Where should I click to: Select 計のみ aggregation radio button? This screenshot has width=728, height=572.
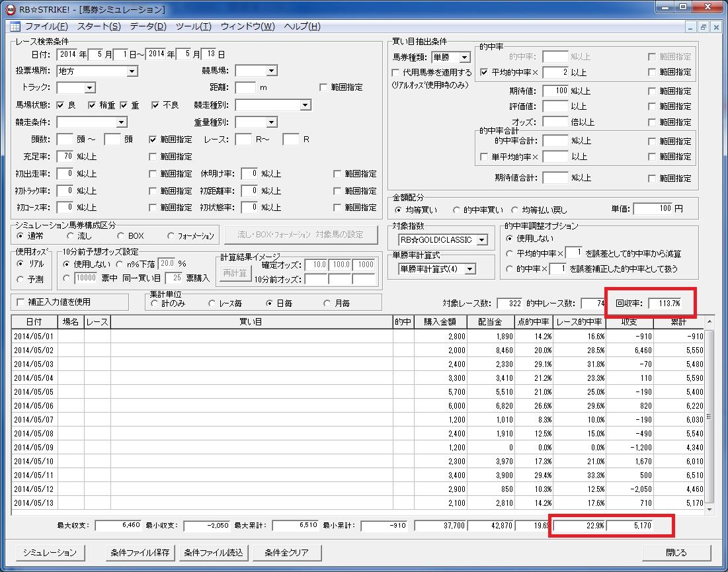[x=154, y=304]
